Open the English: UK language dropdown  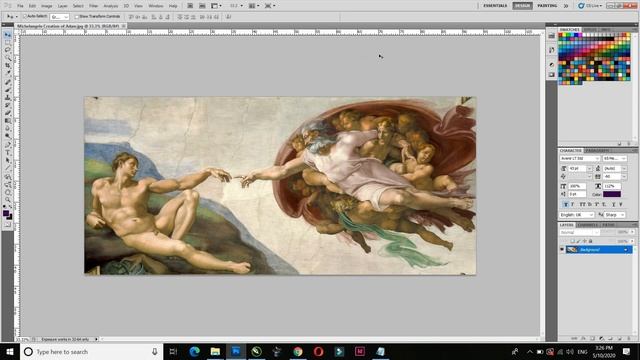pos(577,215)
